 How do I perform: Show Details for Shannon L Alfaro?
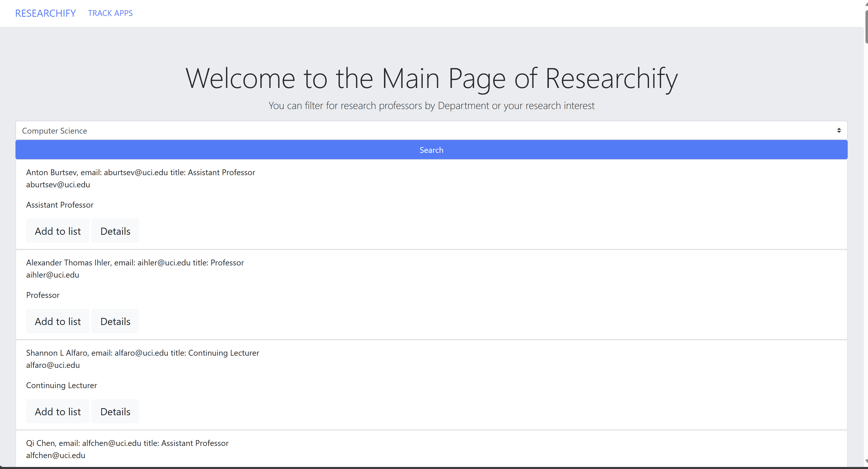[x=115, y=412]
